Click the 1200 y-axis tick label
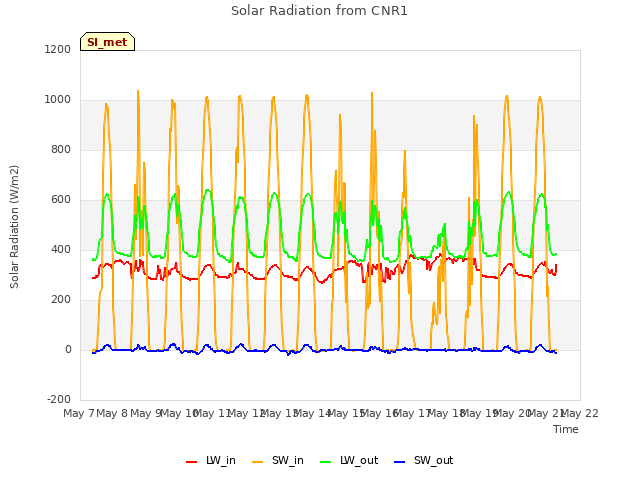The height and width of the screenshot is (480, 640). coord(58,49)
